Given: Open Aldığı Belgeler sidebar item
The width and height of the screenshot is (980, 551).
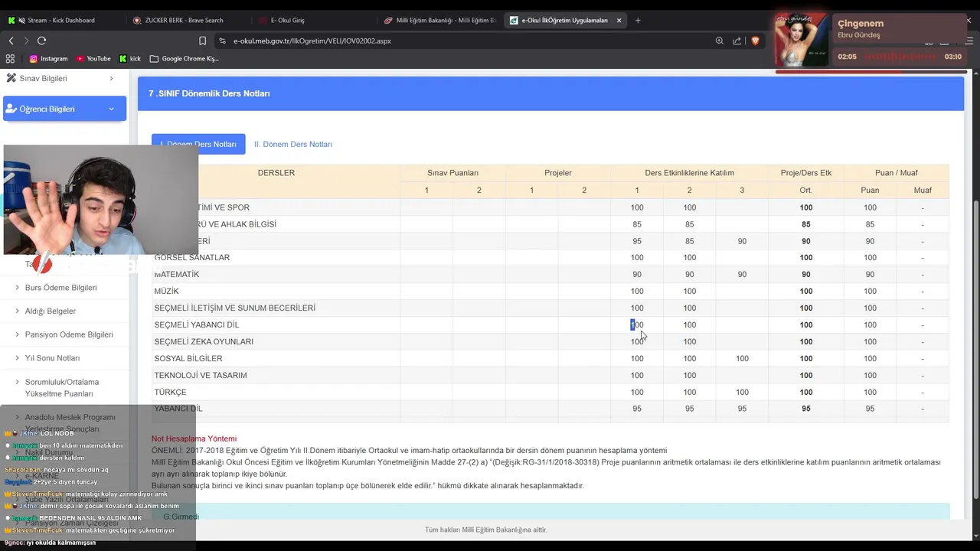Looking at the screenshot, I should [51, 311].
